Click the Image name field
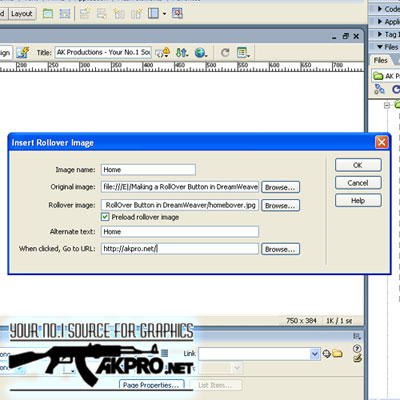400x400 pixels. pyautogui.click(x=148, y=170)
